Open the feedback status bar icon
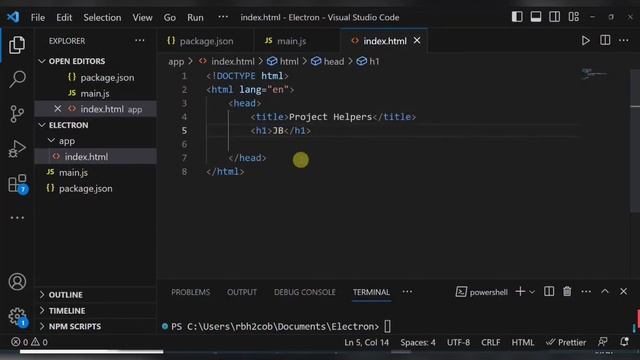Image resolution: width=640 pixels, height=360 pixels. pyautogui.click(x=602, y=342)
